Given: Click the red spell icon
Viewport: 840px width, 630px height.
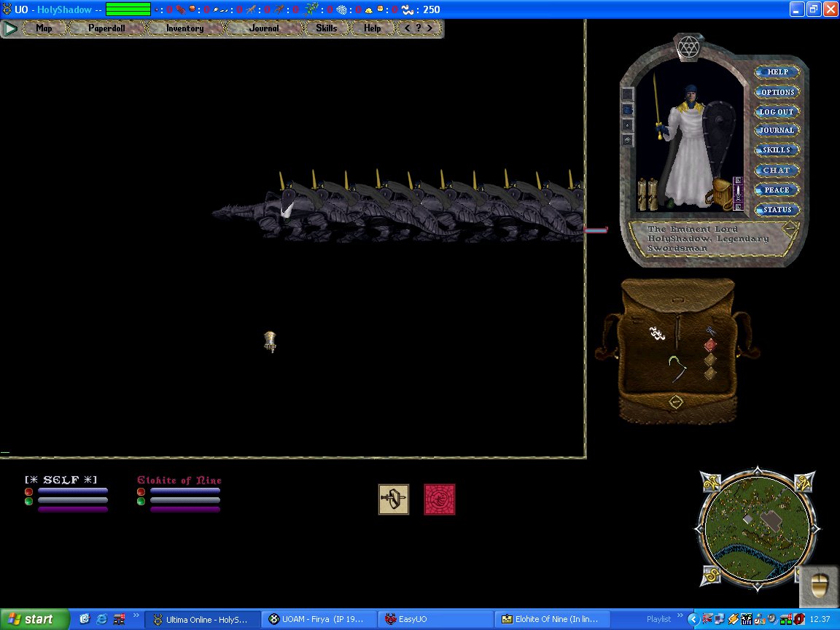Looking at the screenshot, I should (440, 499).
